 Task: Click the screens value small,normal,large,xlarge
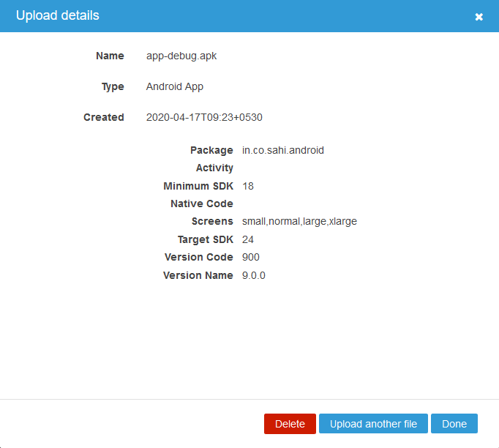pos(299,221)
